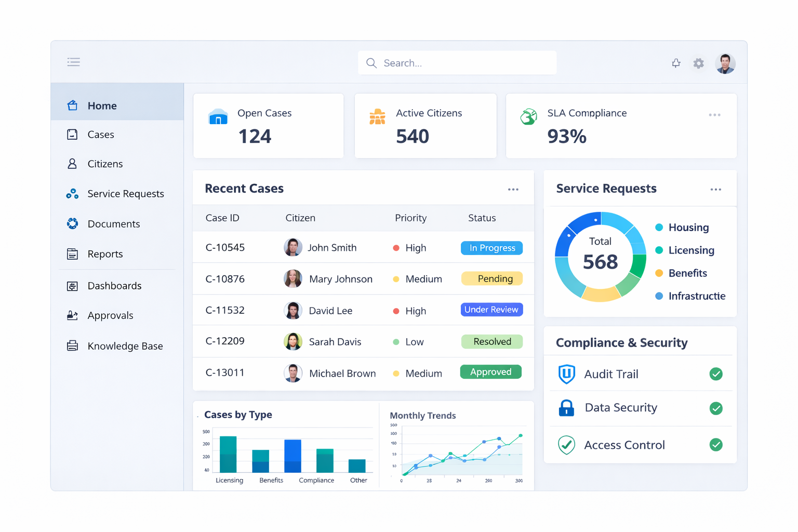
Task: Toggle the Audit Trail check status
Action: (x=716, y=374)
